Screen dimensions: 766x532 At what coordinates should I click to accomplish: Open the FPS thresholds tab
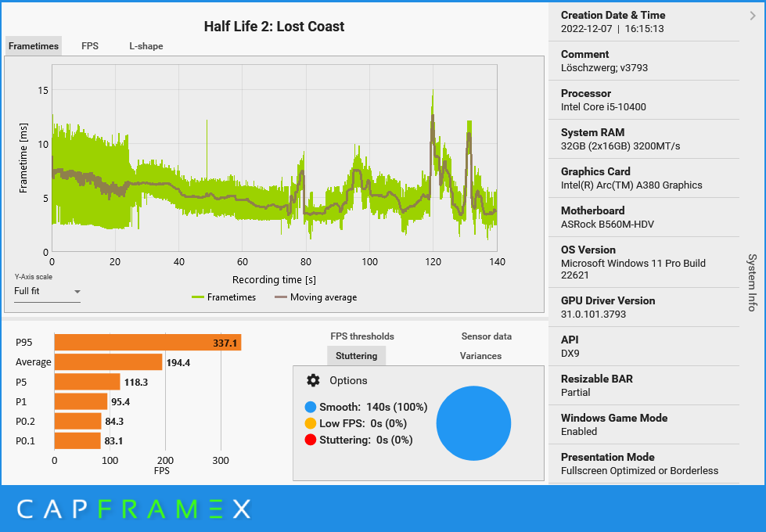pyautogui.click(x=362, y=336)
